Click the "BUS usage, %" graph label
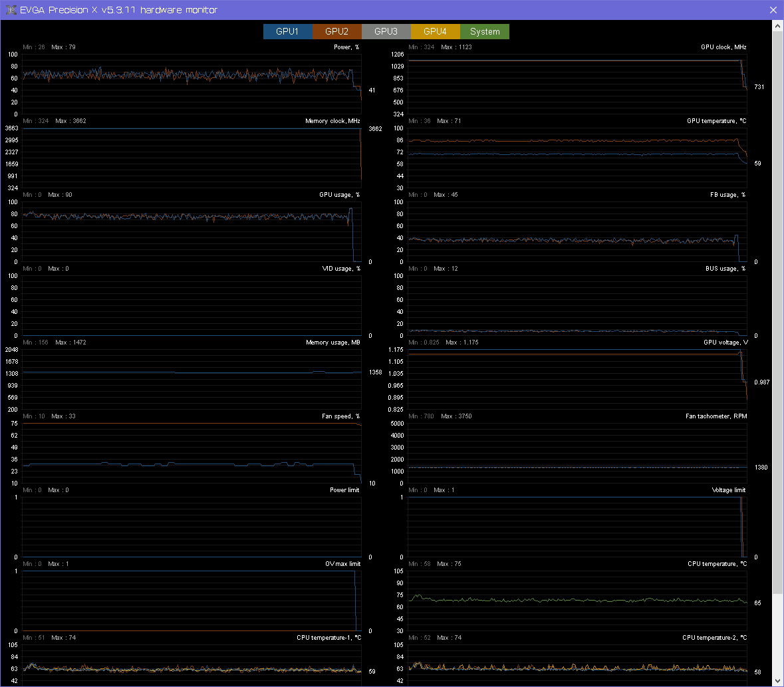 pyautogui.click(x=725, y=269)
